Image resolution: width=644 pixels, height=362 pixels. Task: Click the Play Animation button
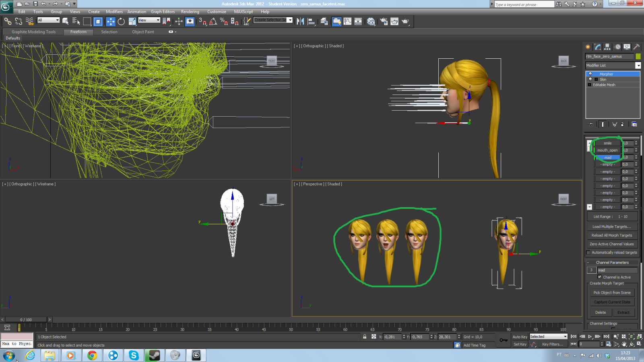point(590,336)
